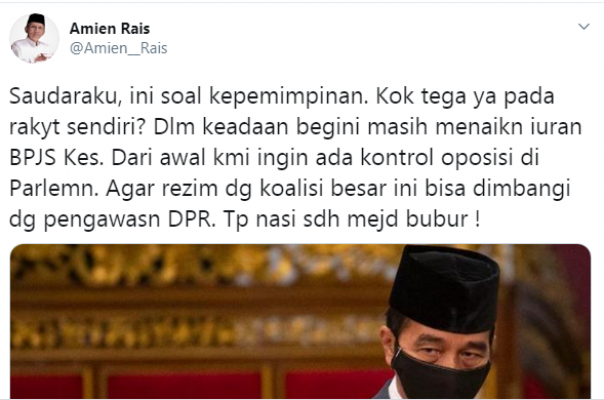Click the word 'koalisi' in tweet text

click(x=292, y=188)
